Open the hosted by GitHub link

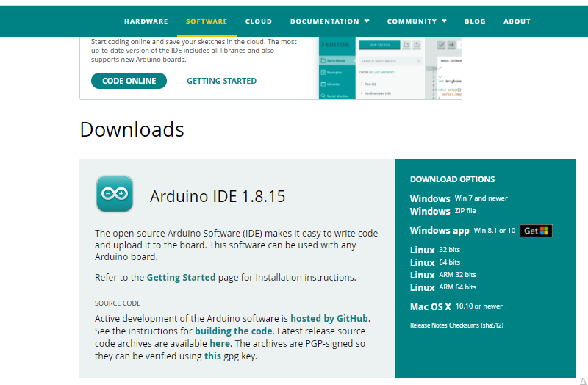click(x=329, y=319)
